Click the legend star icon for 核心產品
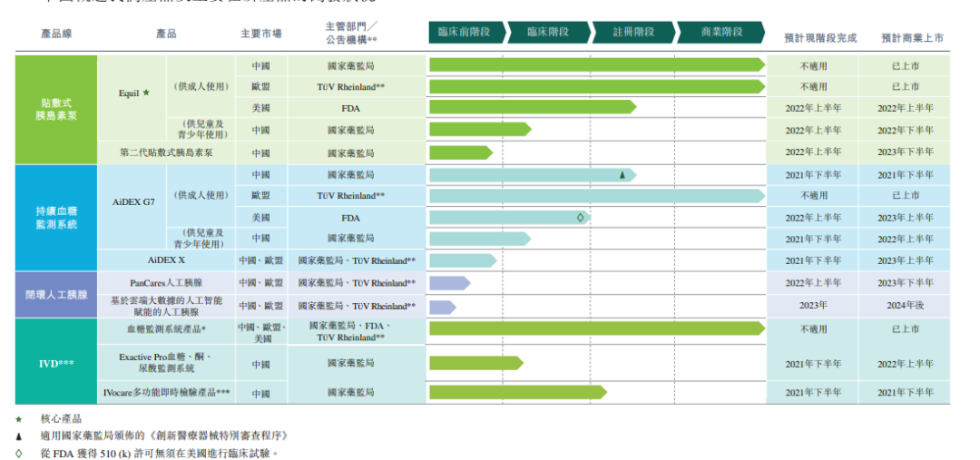Screen dimensions: 980x460 tap(19, 419)
